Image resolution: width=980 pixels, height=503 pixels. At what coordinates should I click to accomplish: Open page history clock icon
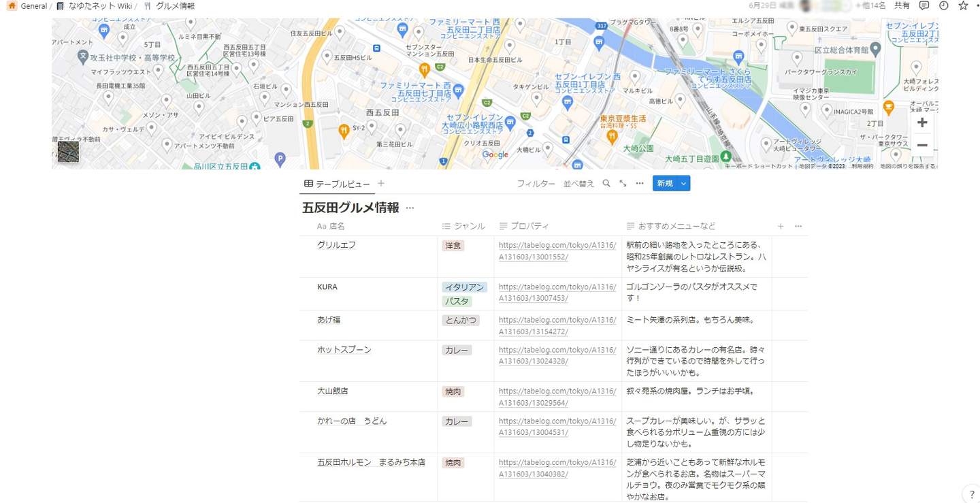click(x=944, y=5)
